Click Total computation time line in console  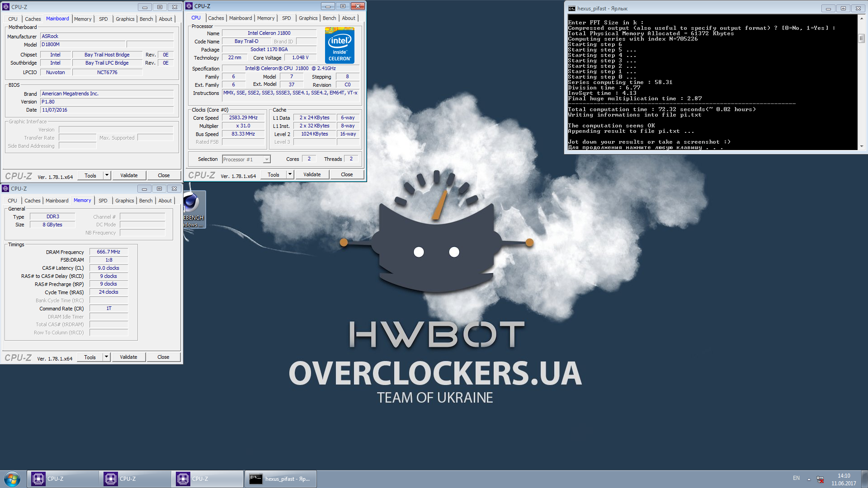[x=662, y=109]
